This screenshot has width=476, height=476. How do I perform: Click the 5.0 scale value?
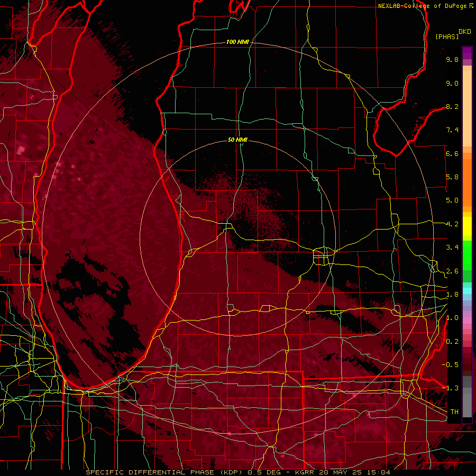[x=452, y=200]
